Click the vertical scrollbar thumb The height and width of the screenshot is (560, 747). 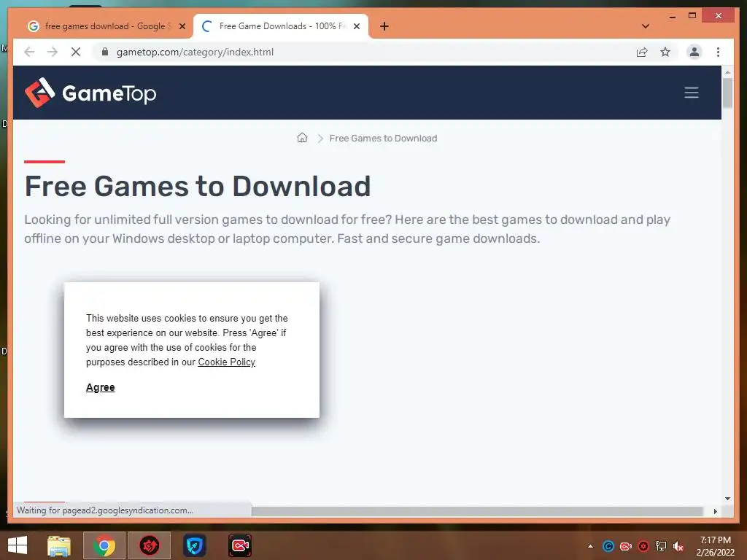click(x=727, y=93)
